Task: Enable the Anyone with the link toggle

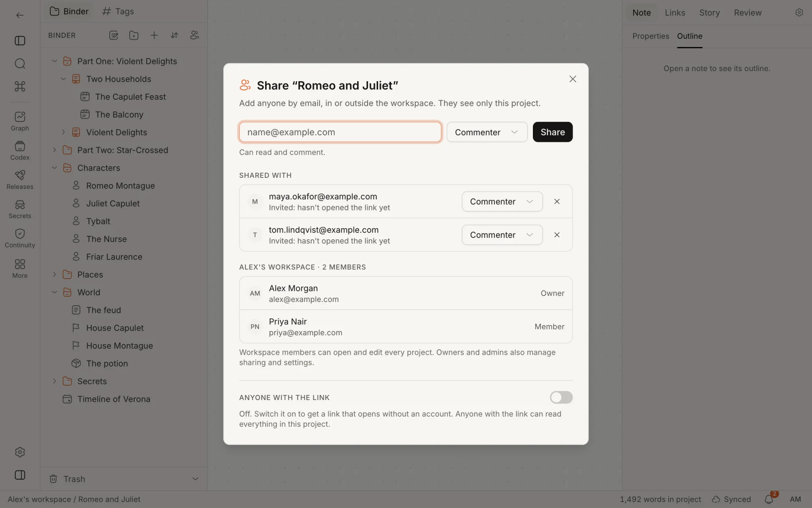Action: click(x=561, y=397)
